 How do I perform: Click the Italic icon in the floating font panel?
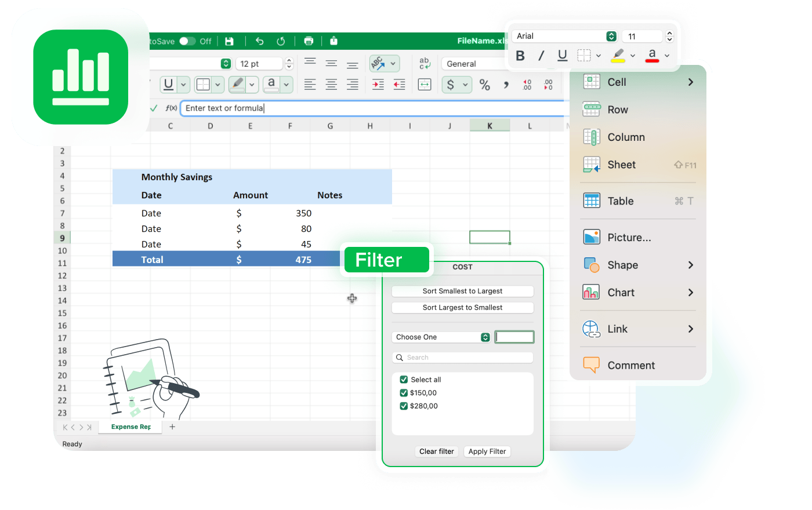[541, 56]
